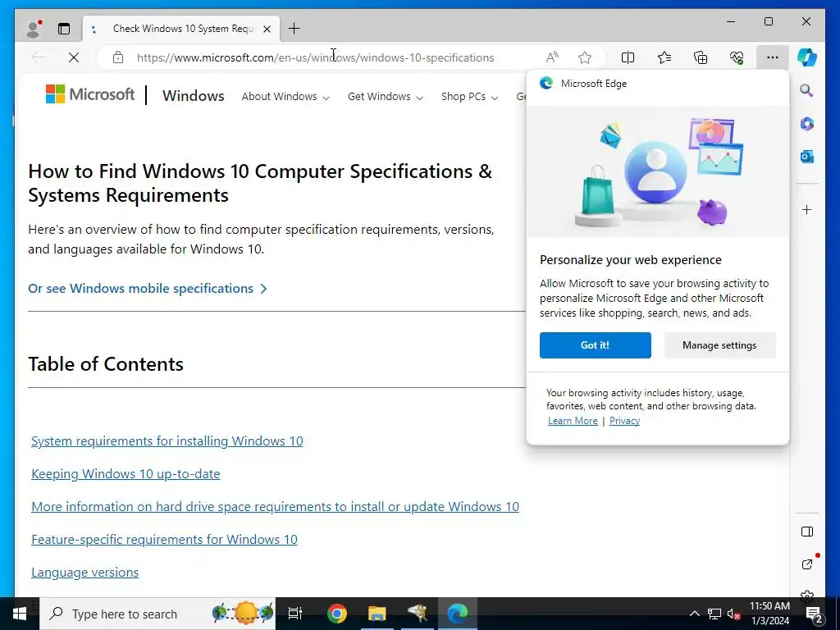Click the address bar URL field
The height and width of the screenshot is (630, 840).
316,57
